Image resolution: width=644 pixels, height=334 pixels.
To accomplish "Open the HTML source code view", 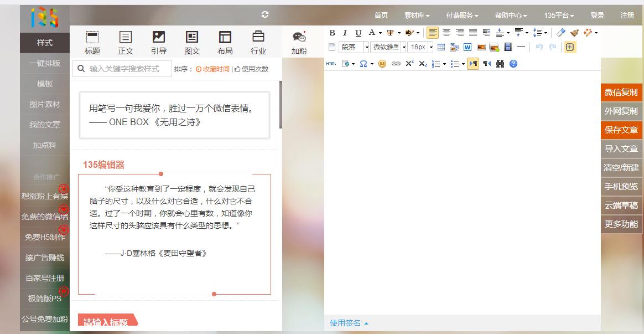I will pyautogui.click(x=331, y=63).
